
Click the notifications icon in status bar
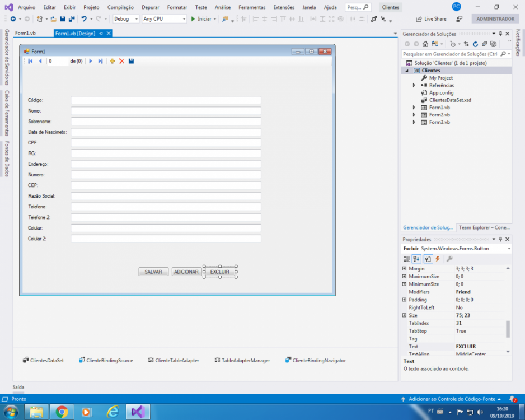tap(513, 399)
